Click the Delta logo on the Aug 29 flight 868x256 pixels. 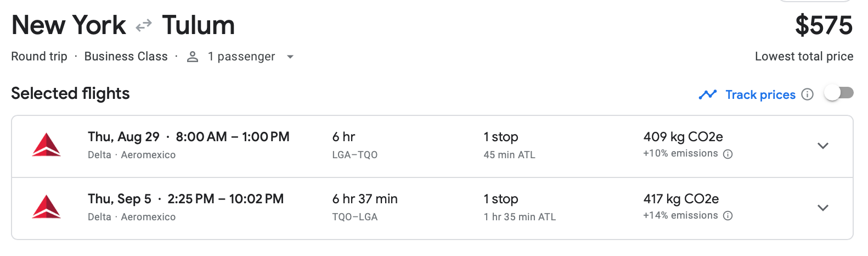[47, 145]
